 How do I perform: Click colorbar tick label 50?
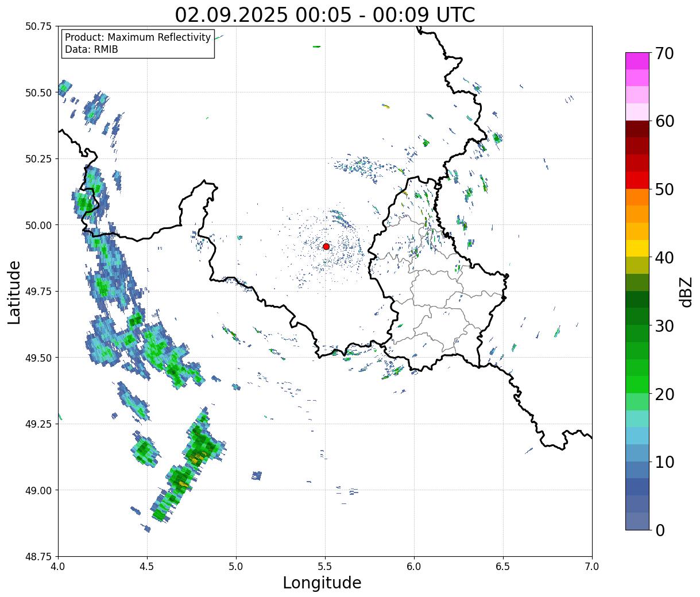(664, 189)
